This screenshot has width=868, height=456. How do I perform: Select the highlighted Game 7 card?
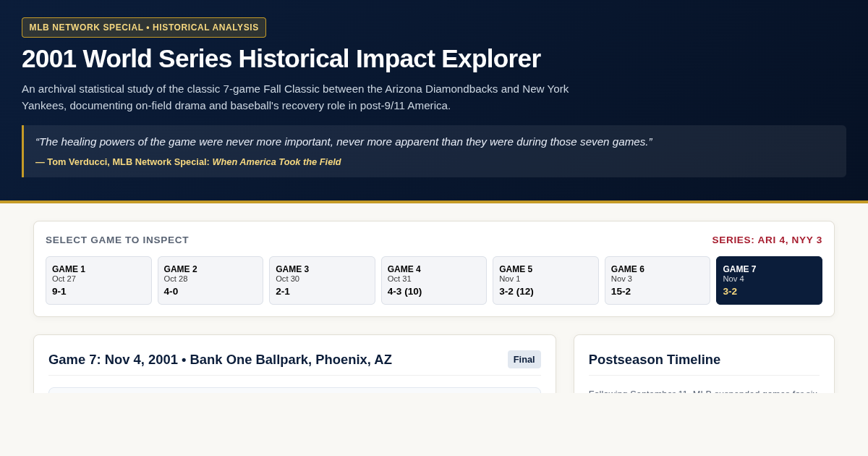pos(769,280)
